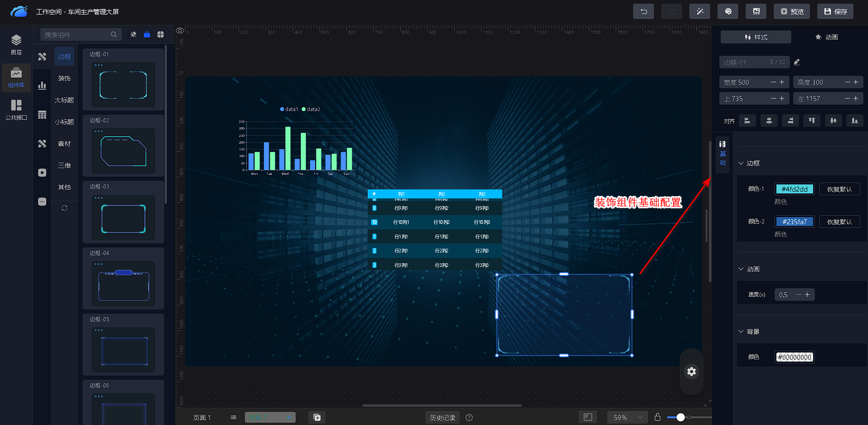Screen dimensions: 868x425
Task: Open the 59% zoom level dropdown
Action: click(628, 417)
